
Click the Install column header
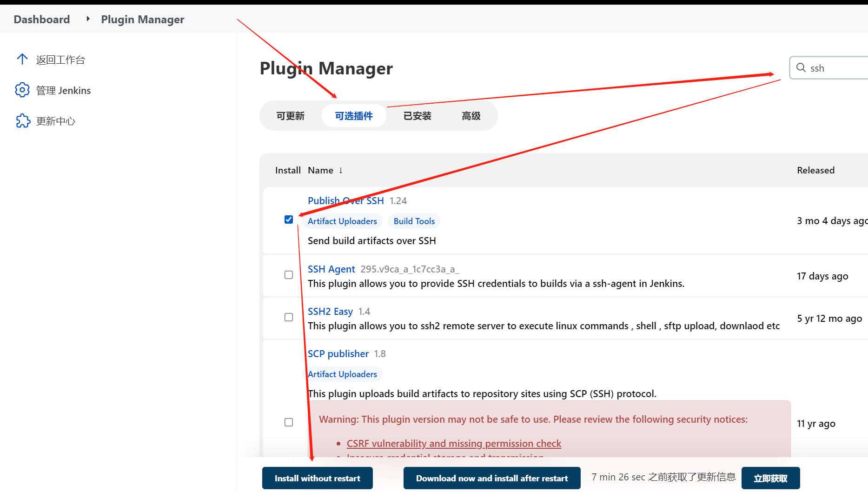(x=288, y=170)
